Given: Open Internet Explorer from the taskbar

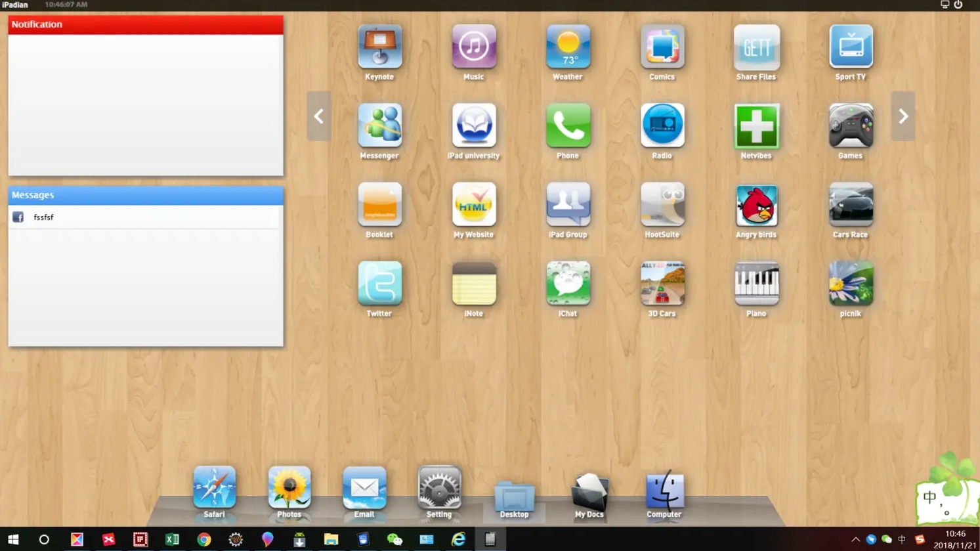Looking at the screenshot, I should 458,539.
